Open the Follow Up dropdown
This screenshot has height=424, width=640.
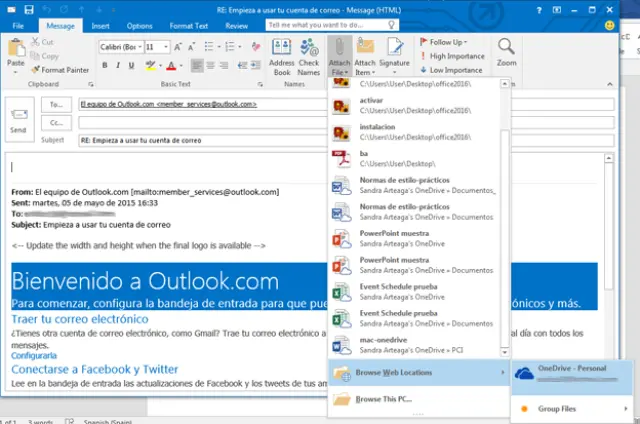[445, 42]
